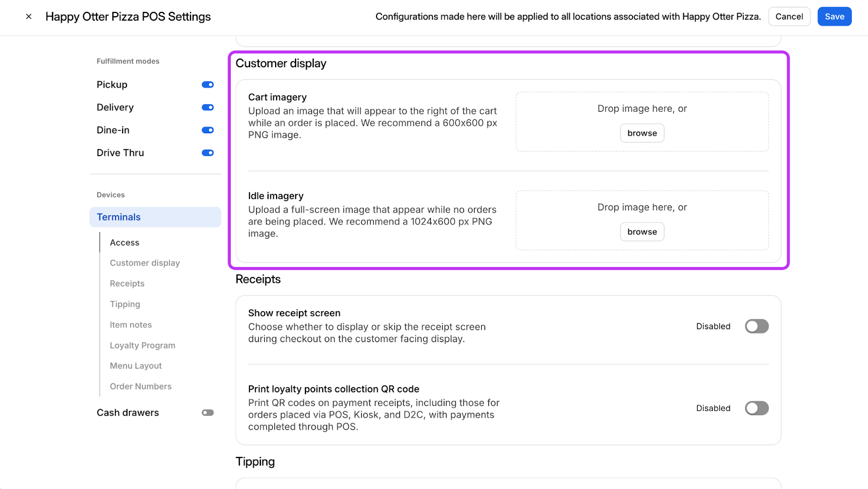Enable the Show receipt screen toggle
The height and width of the screenshot is (489, 868).
click(757, 326)
